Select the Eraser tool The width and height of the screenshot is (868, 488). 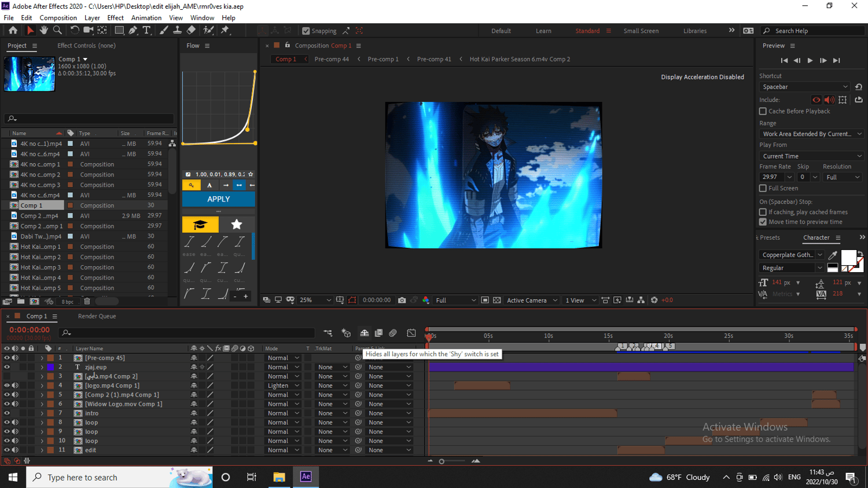tap(191, 30)
